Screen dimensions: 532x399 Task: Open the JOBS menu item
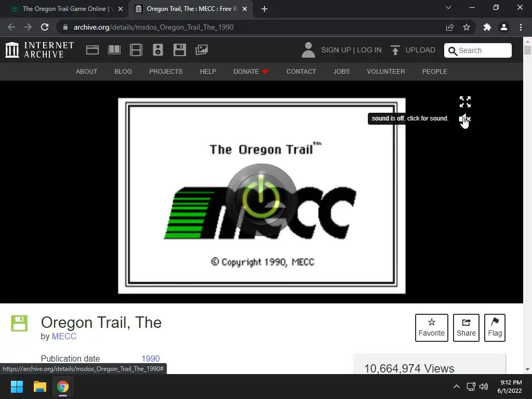tap(341, 72)
